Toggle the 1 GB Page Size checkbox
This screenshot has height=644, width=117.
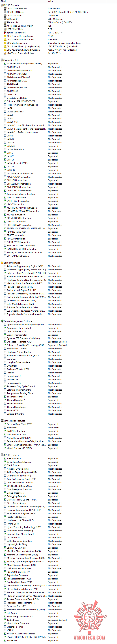pyautogui.click(x=5, y=459)
